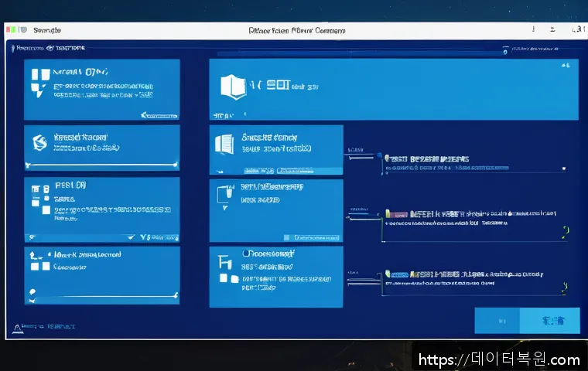Image resolution: width=588 pixels, height=371 pixels.
Task: Click the triangle warning icon at the window's bottom left
Action: [x=17, y=329]
